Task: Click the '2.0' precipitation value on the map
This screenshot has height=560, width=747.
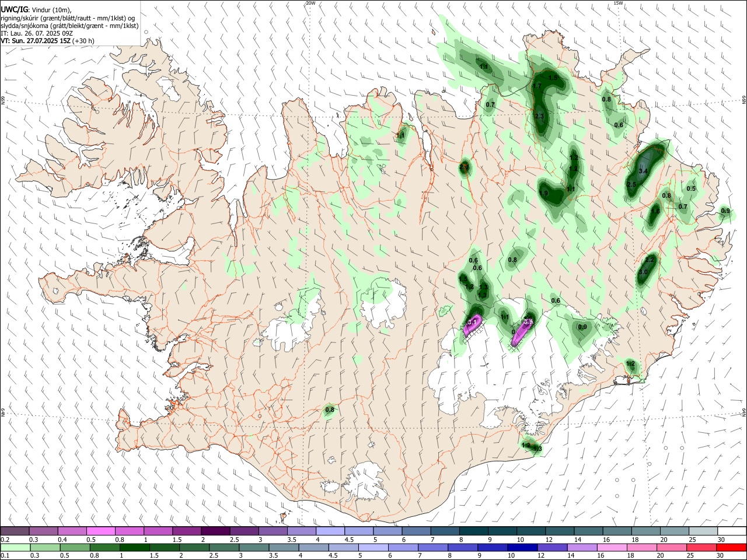Action: coord(464,167)
